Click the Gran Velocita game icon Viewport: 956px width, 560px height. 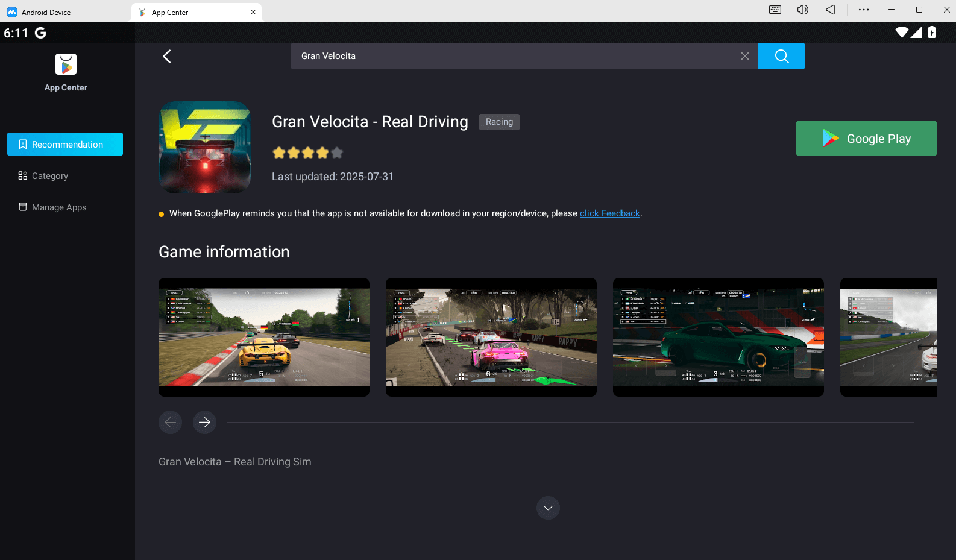[x=205, y=148]
